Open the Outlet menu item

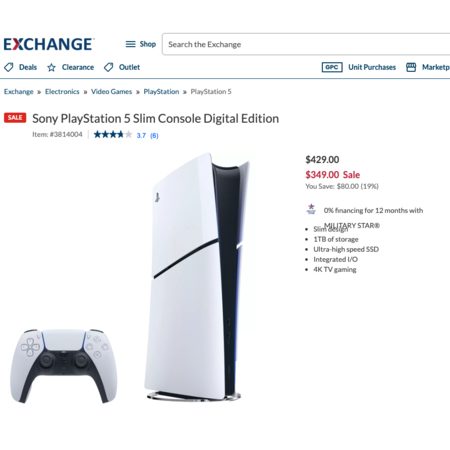pos(129,67)
